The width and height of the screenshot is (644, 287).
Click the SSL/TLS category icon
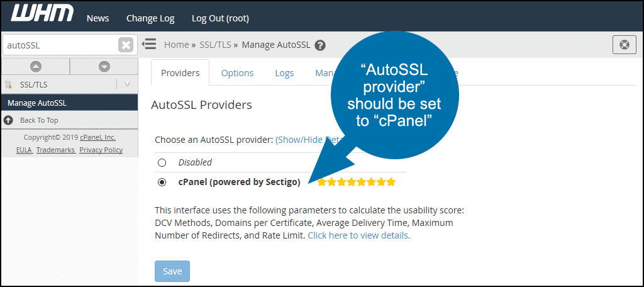(8, 84)
